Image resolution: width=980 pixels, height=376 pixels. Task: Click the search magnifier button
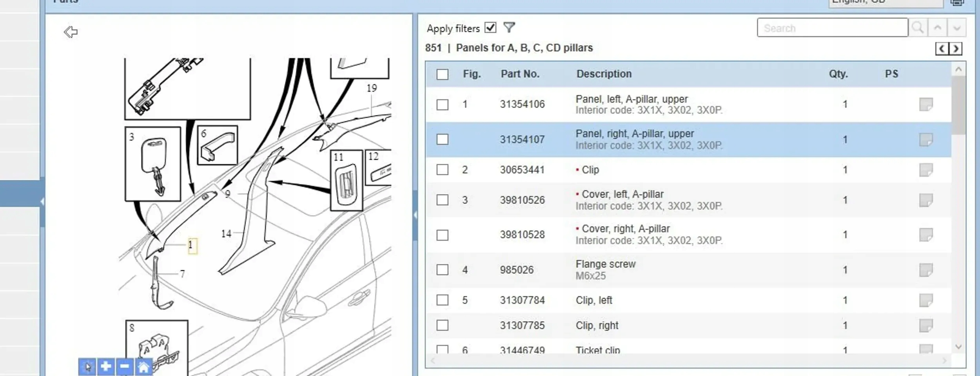pos(918,28)
